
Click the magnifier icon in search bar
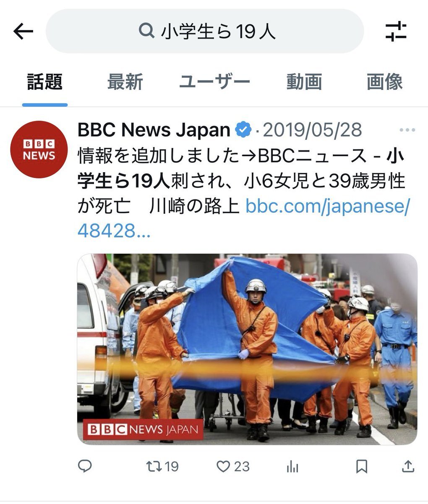(146, 31)
